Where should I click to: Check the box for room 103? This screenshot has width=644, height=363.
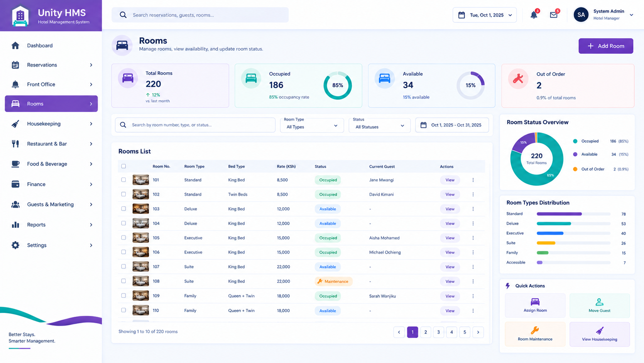[x=123, y=208]
